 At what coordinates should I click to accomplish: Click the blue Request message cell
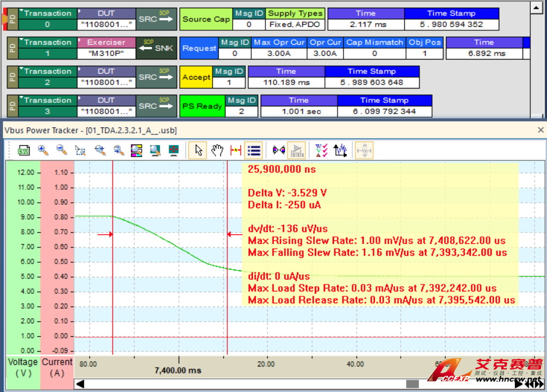point(199,48)
